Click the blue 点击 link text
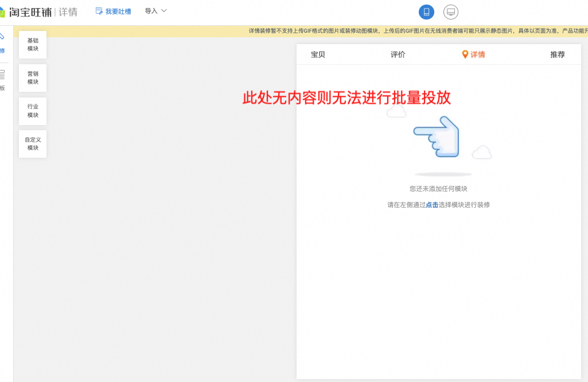The height and width of the screenshot is (382, 588). (432, 205)
